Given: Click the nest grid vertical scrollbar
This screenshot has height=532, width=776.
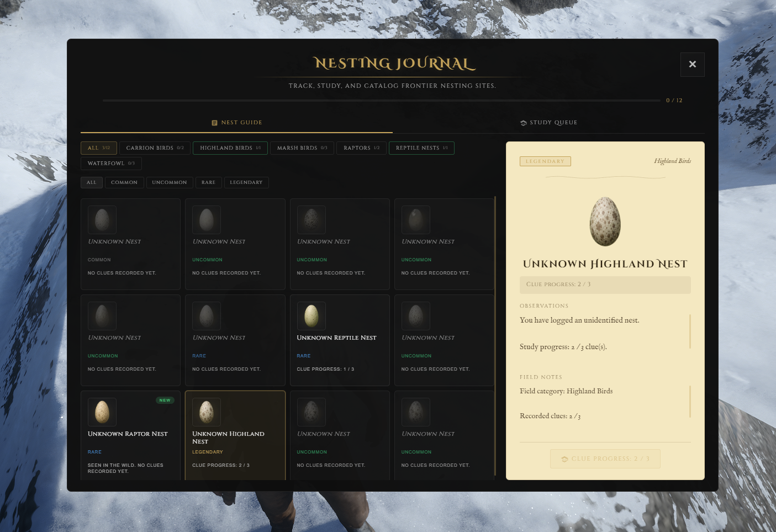Looking at the screenshot, I should [495, 336].
